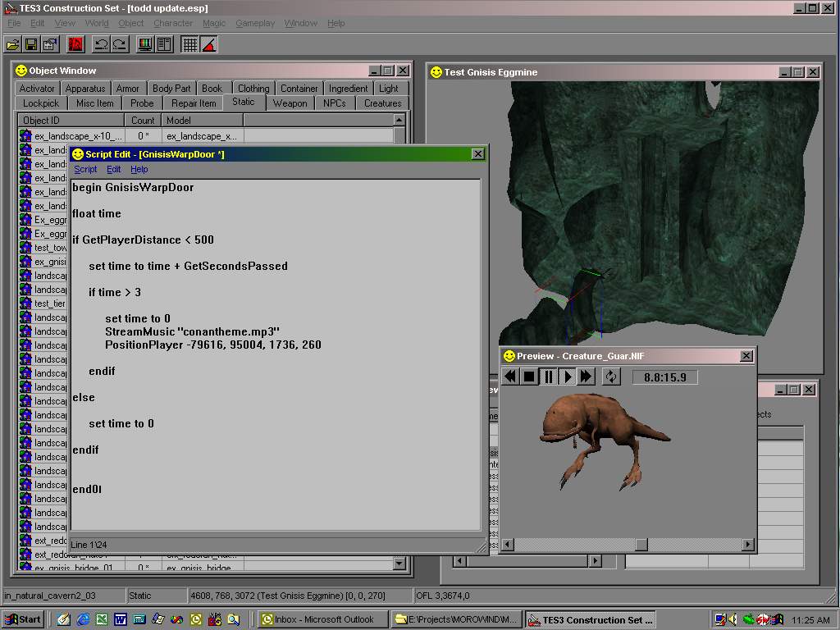Click the smiley icon of Script Edit window

(x=78, y=154)
